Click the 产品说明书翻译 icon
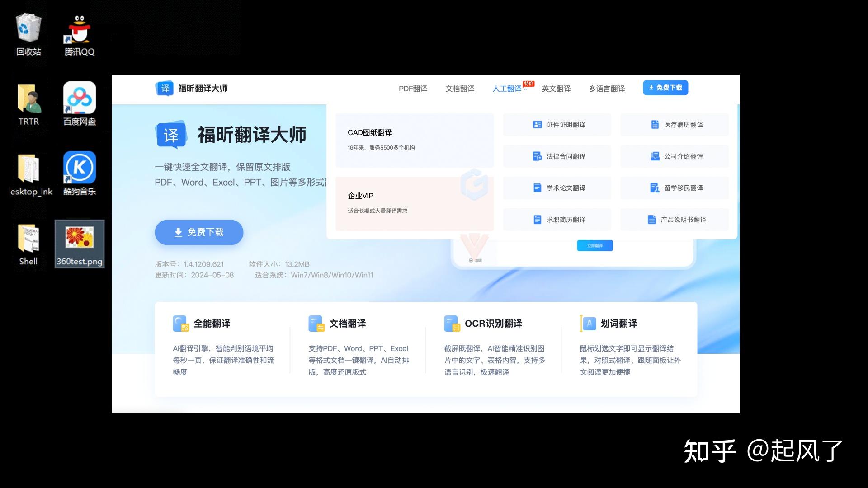 click(x=651, y=220)
